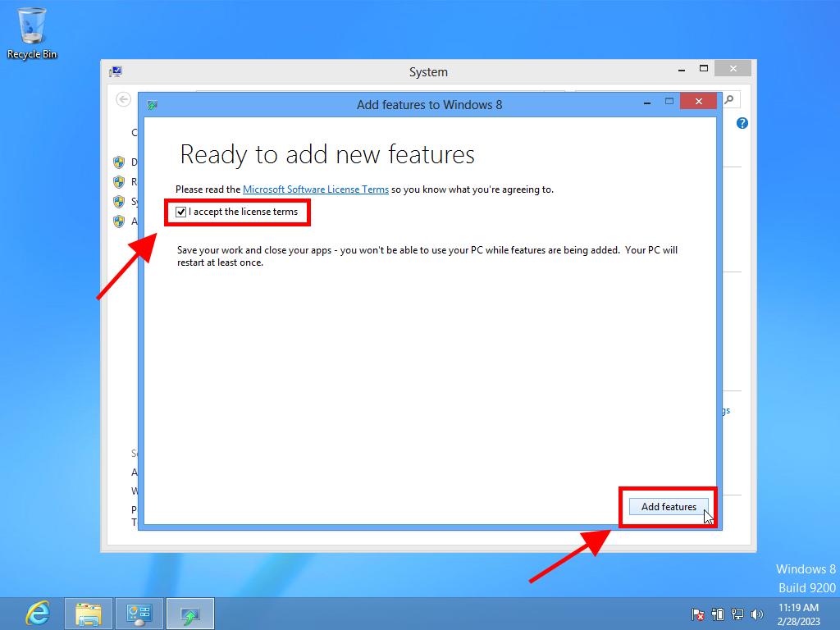This screenshot has height=630, width=840.
Task: Maximize the System window
Action: point(703,69)
